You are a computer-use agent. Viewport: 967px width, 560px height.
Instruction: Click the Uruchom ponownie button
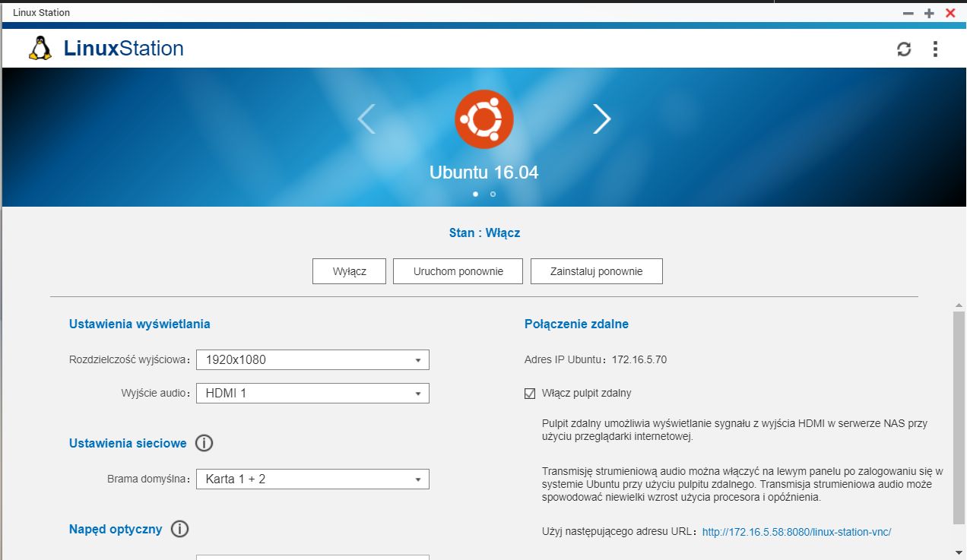tap(458, 271)
